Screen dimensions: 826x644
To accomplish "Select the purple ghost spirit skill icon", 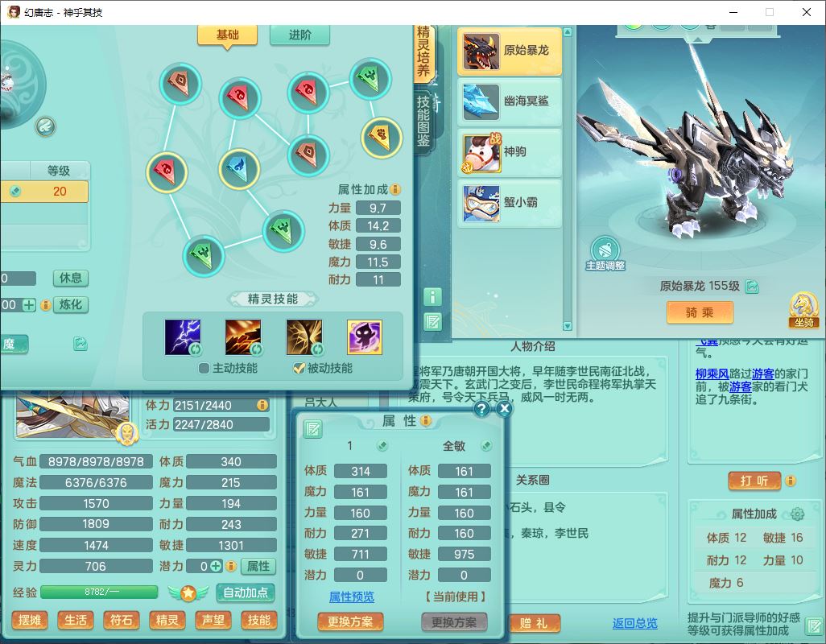I will coord(365,337).
